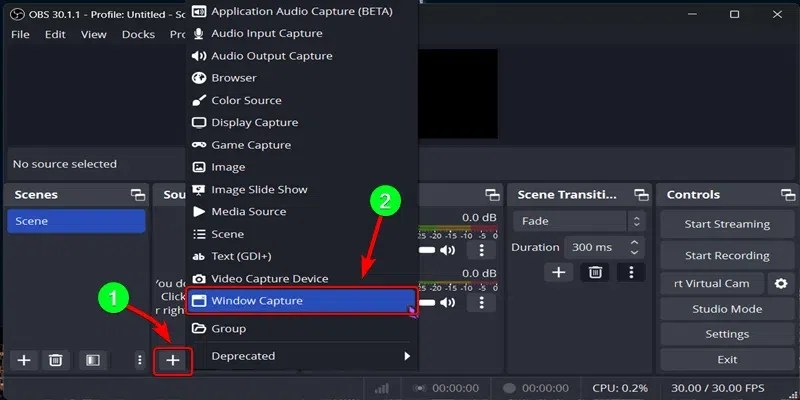Open lower audio channel options dots
The width and height of the screenshot is (800, 400).
pyautogui.click(x=482, y=303)
